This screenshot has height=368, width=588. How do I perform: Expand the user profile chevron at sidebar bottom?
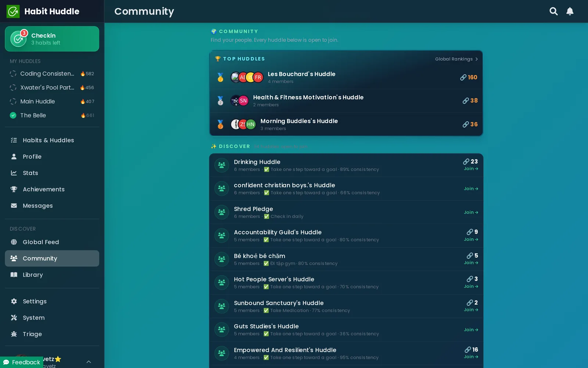89,362
